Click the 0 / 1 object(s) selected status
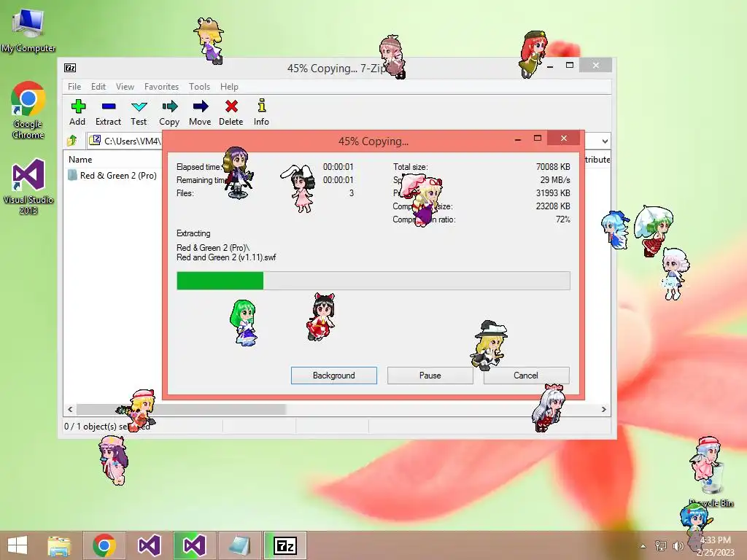The image size is (747, 560). [x=107, y=426]
